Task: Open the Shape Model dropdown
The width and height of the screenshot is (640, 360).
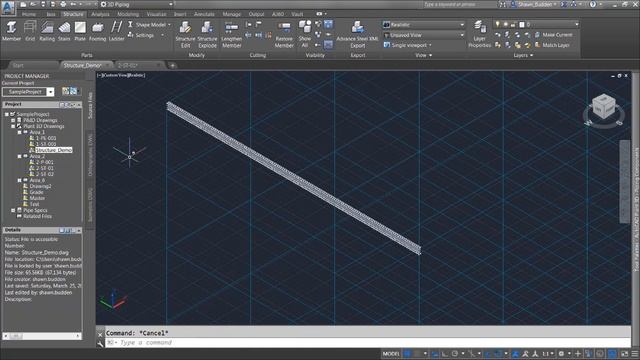Action: (149, 25)
